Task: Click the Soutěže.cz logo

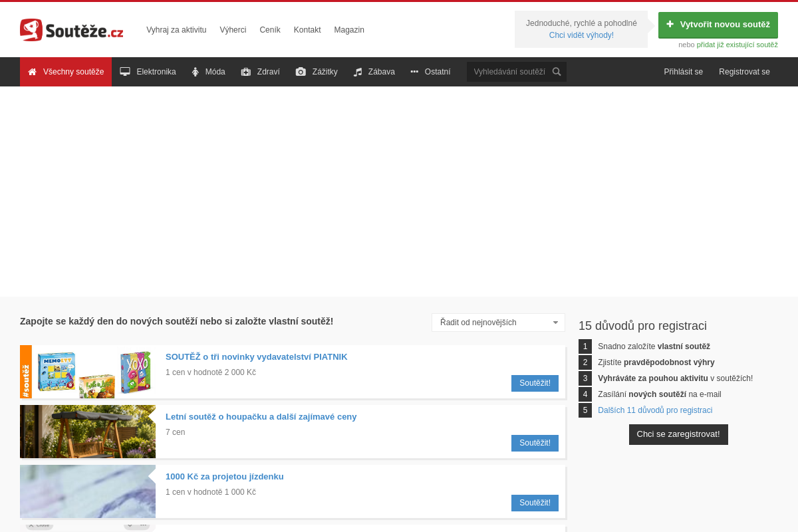Action: [x=72, y=30]
